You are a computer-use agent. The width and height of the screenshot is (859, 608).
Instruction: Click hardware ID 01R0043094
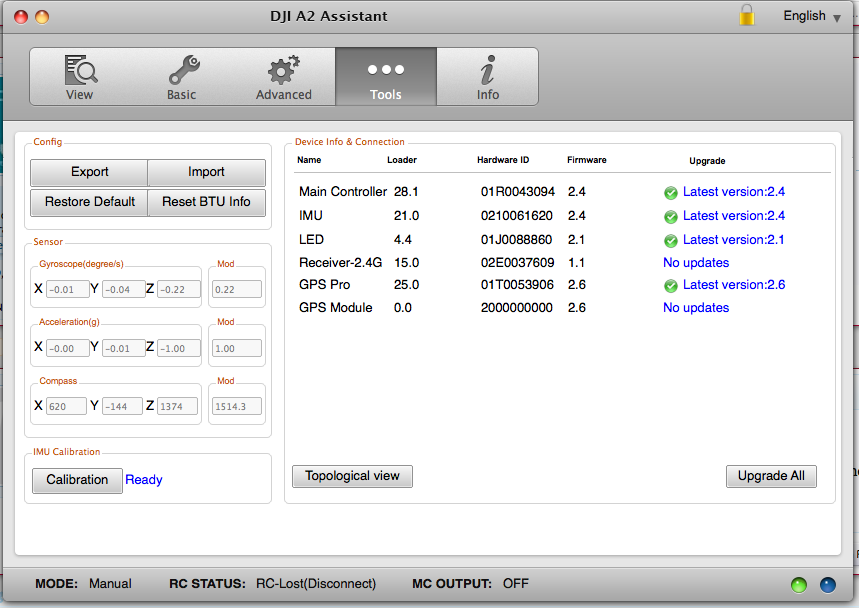(518, 192)
